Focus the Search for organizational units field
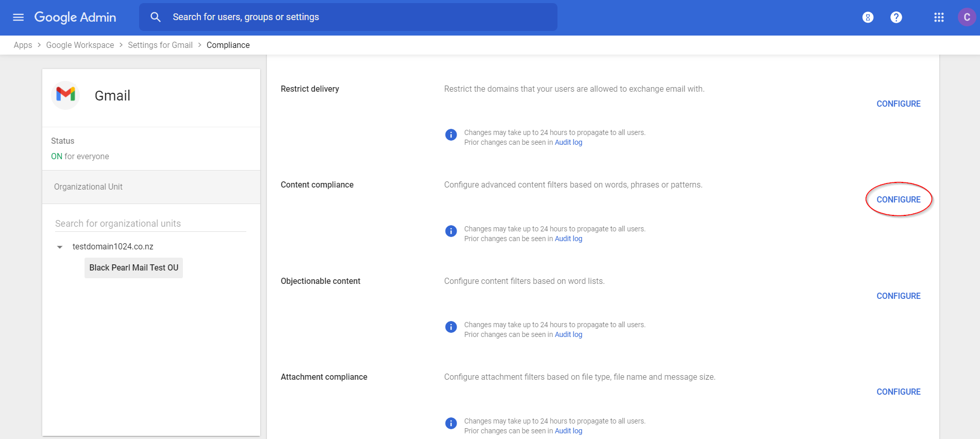 tap(150, 224)
